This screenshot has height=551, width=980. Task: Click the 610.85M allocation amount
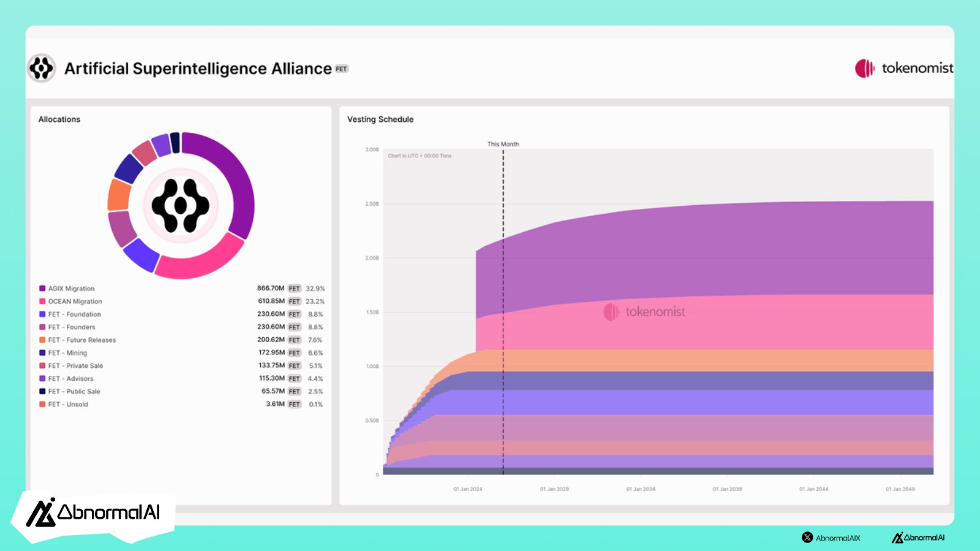click(x=271, y=301)
